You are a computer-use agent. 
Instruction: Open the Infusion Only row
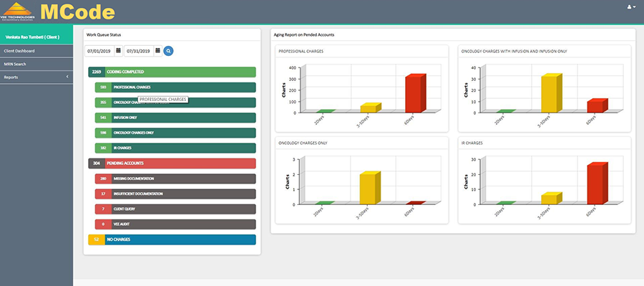[175, 118]
